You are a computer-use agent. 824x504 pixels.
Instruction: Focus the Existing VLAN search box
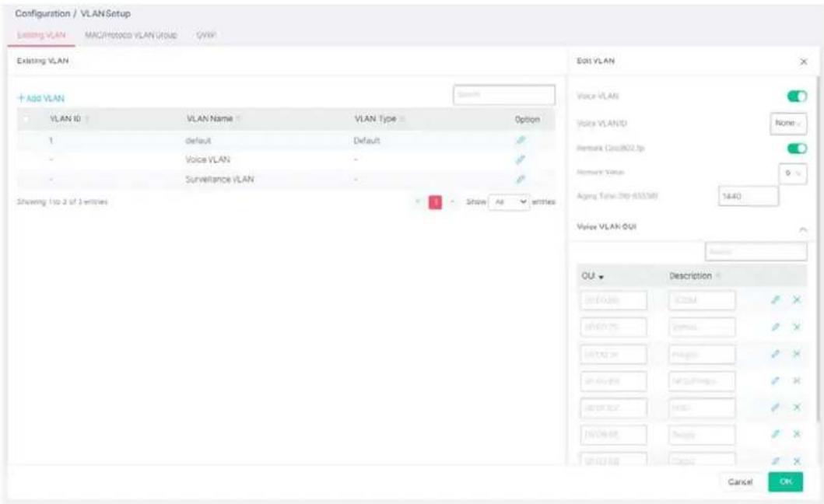click(504, 95)
